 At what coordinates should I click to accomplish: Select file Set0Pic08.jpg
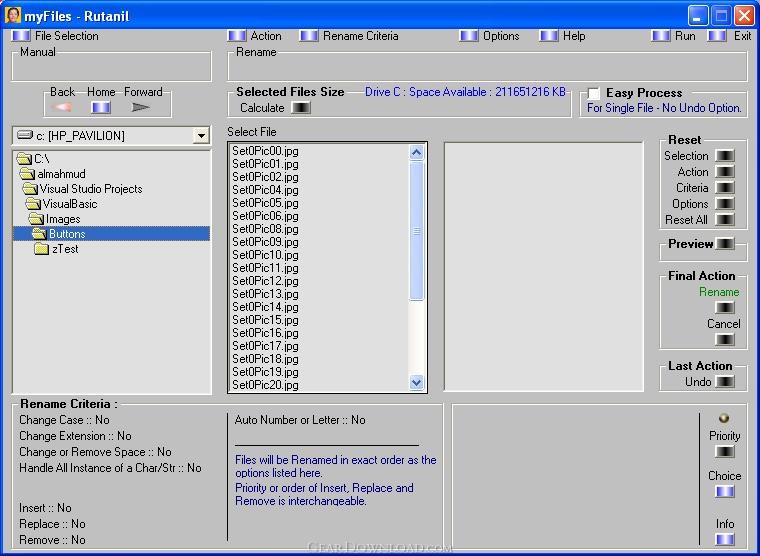[x=265, y=229]
